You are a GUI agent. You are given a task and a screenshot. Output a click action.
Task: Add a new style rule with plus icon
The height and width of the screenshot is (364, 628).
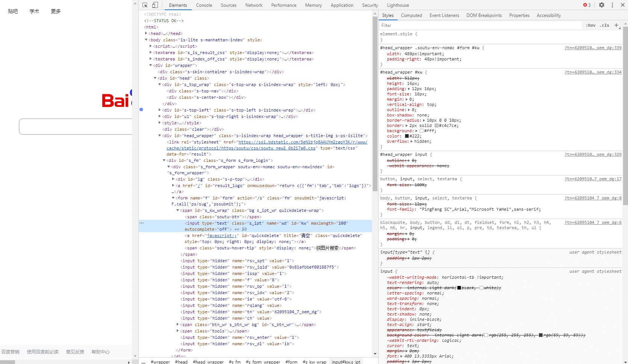click(x=616, y=25)
